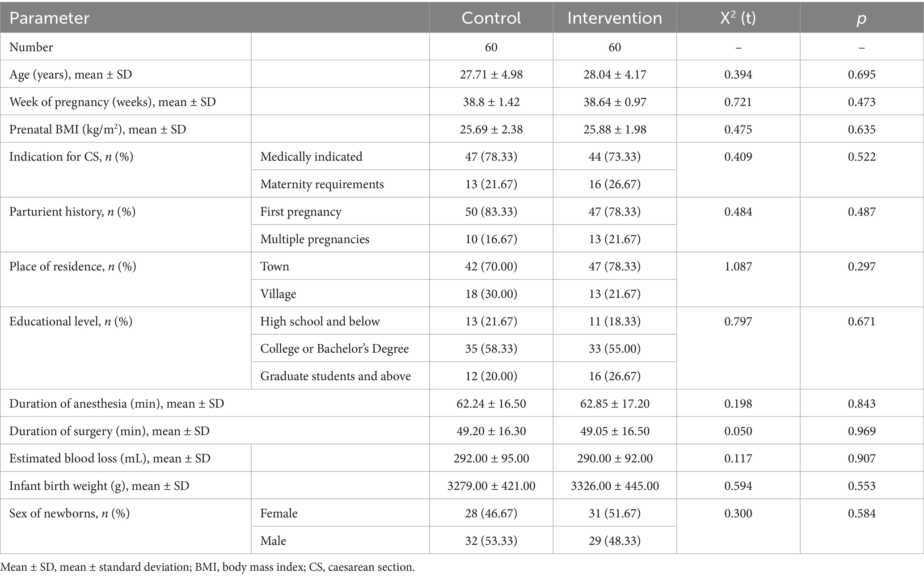Click the X² (t) column header

pyautogui.click(x=738, y=18)
